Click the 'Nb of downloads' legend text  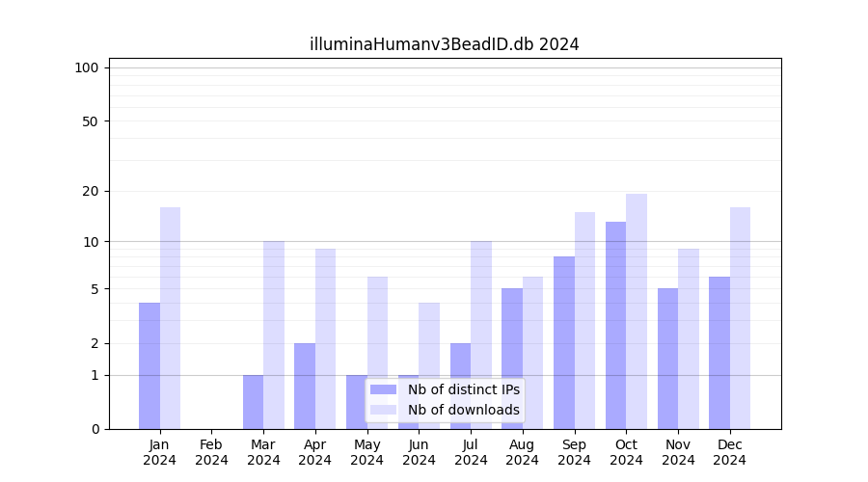[463, 410]
